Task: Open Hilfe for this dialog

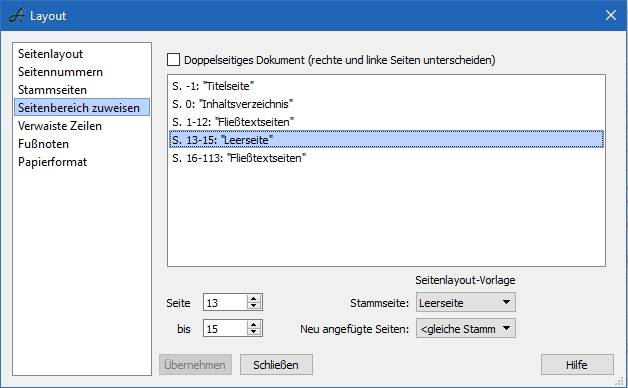Action: [577, 365]
